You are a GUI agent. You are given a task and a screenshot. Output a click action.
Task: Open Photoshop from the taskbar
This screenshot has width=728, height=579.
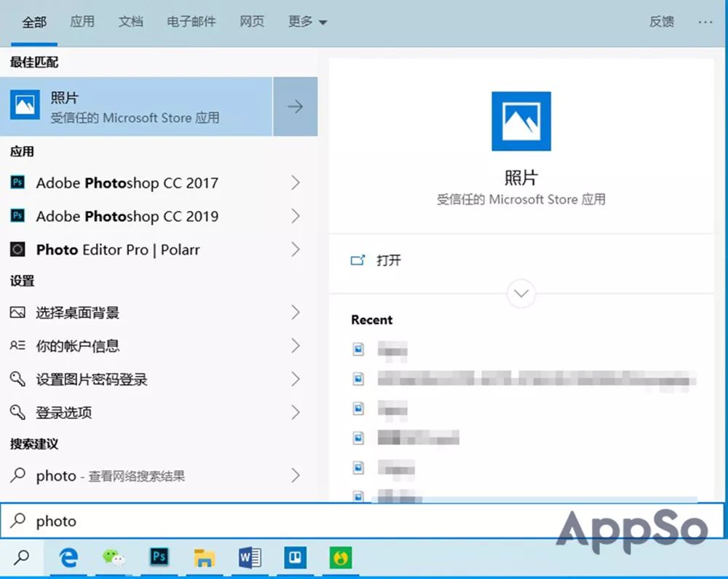point(159,556)
